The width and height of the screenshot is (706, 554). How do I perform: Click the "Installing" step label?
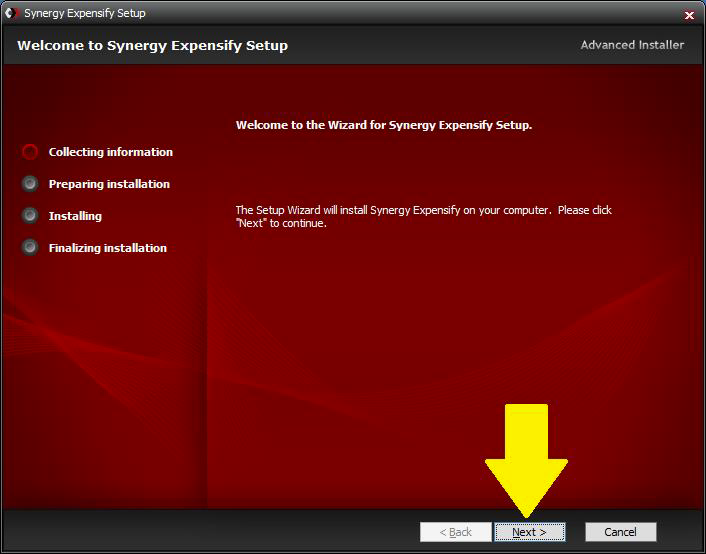pyautogui.click(x=75, y=216)
